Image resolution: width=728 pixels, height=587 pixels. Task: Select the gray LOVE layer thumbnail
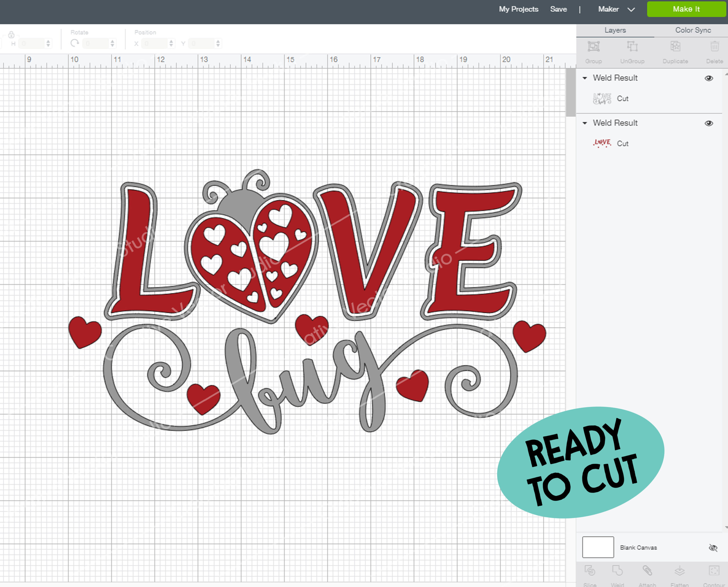(602, 98)
